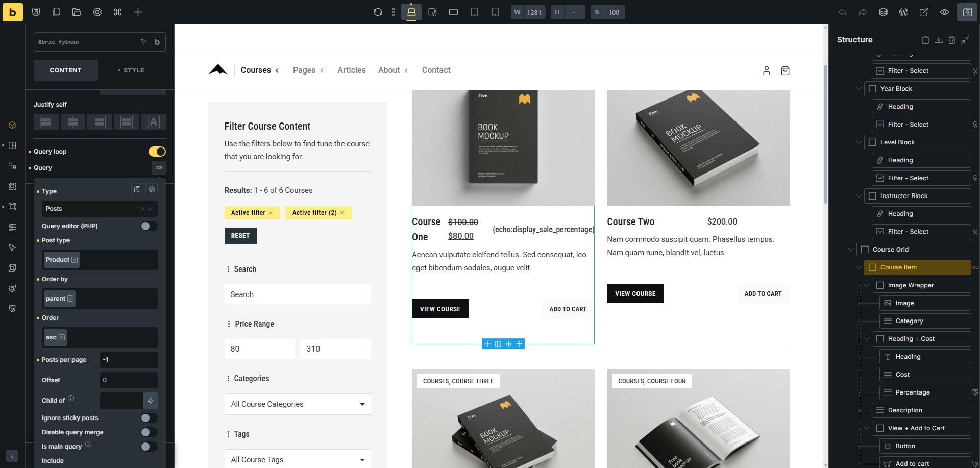Disable the Query loop toggle
This screenshot has width=980, height=468.
click(x=157, y=152)
